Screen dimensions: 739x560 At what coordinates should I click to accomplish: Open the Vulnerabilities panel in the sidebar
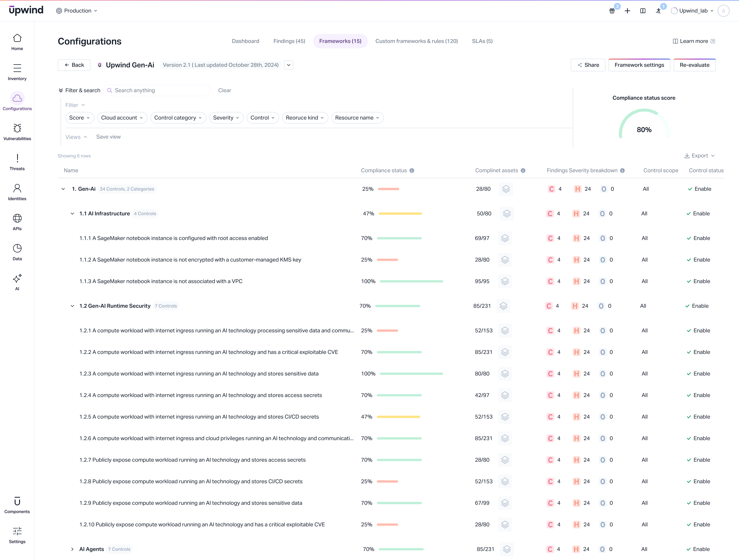[x=17, y=131]
